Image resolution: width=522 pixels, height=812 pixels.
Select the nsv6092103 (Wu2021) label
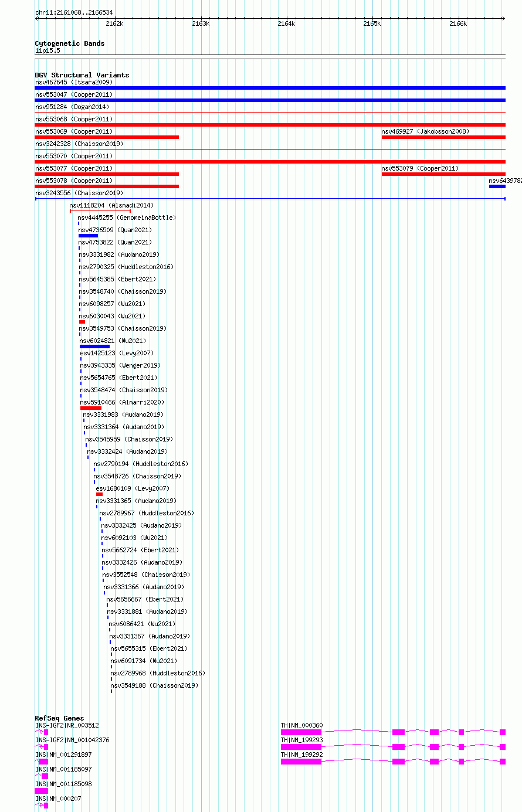point(134,538)
